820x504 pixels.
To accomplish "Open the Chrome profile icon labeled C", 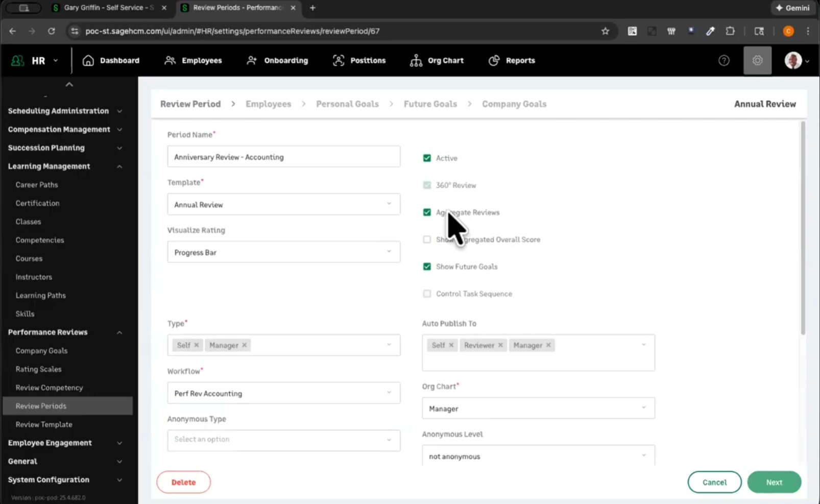I will click(x=788, y=31).
